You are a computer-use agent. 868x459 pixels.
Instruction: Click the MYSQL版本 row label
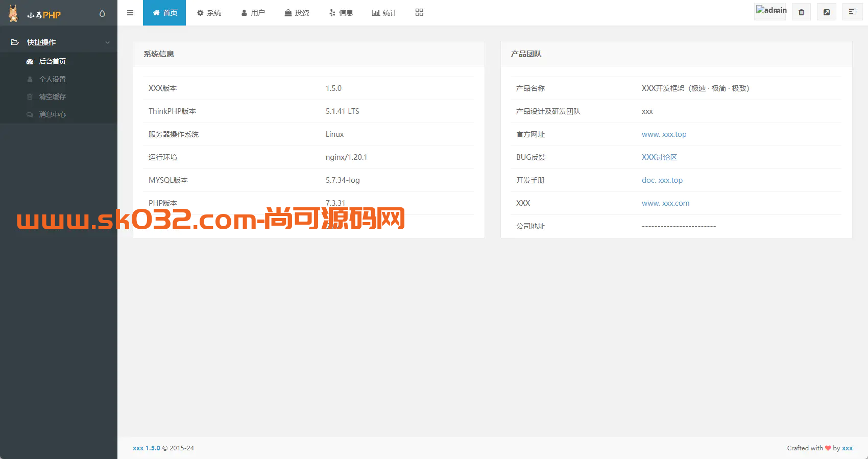click(x=168, y=180)
